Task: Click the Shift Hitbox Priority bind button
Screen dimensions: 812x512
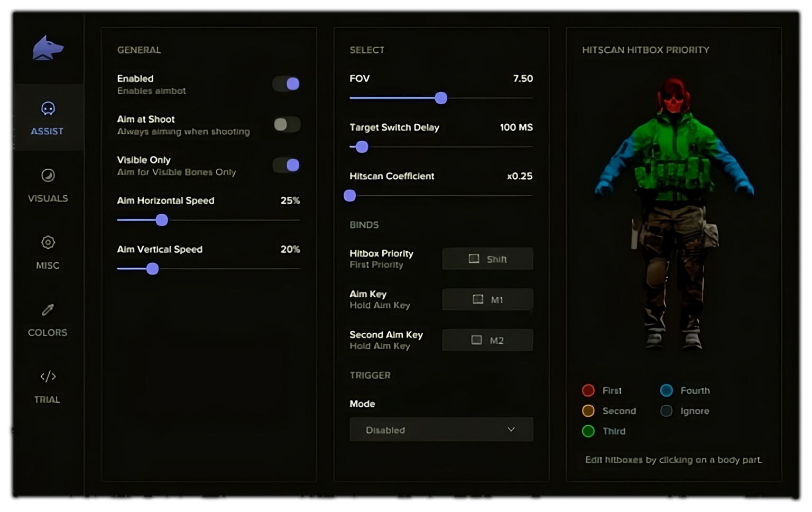Action: coord(487,259)
